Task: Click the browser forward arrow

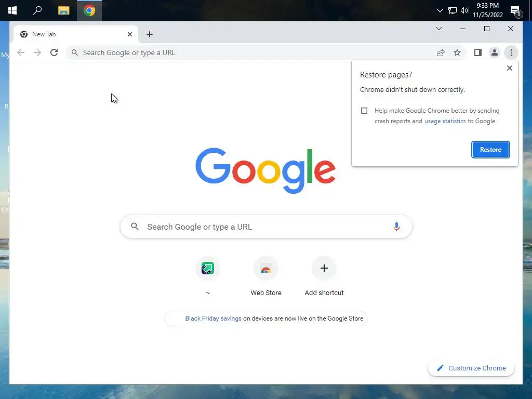Action: pyautogui.click(x=37, y=52)
